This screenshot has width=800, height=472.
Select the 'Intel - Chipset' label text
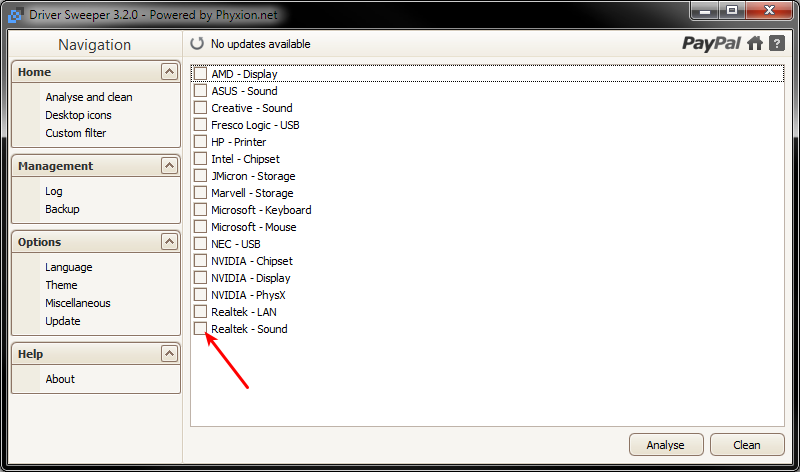tap(245, 159)
